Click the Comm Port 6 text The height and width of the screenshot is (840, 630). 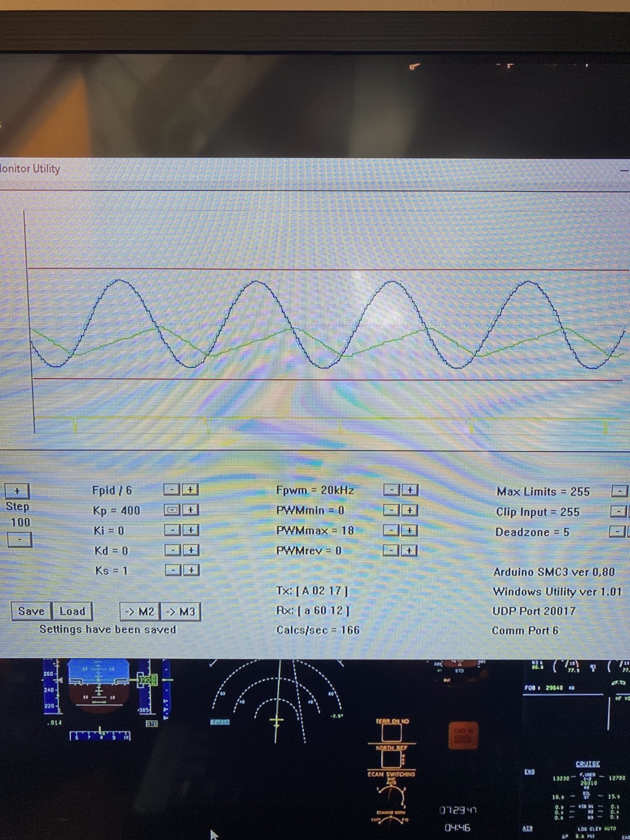[x=525, y=631]
